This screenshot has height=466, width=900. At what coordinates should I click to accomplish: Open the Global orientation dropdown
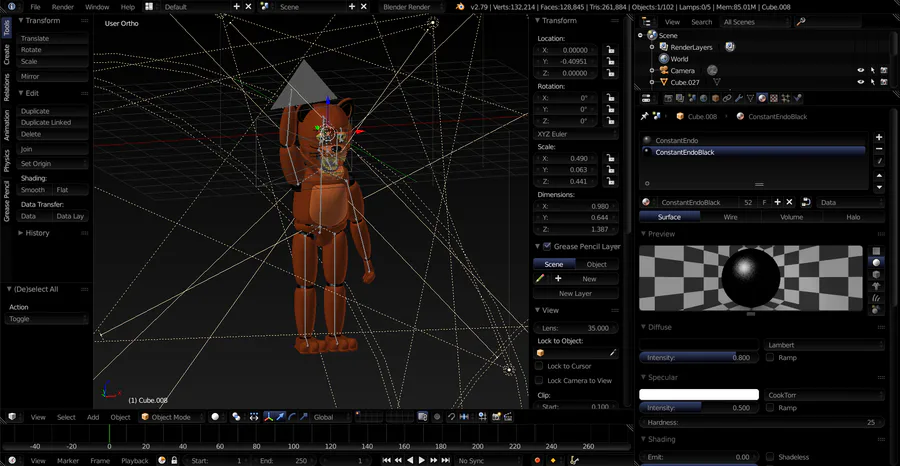pyautogui.click(x=332, y=417)
